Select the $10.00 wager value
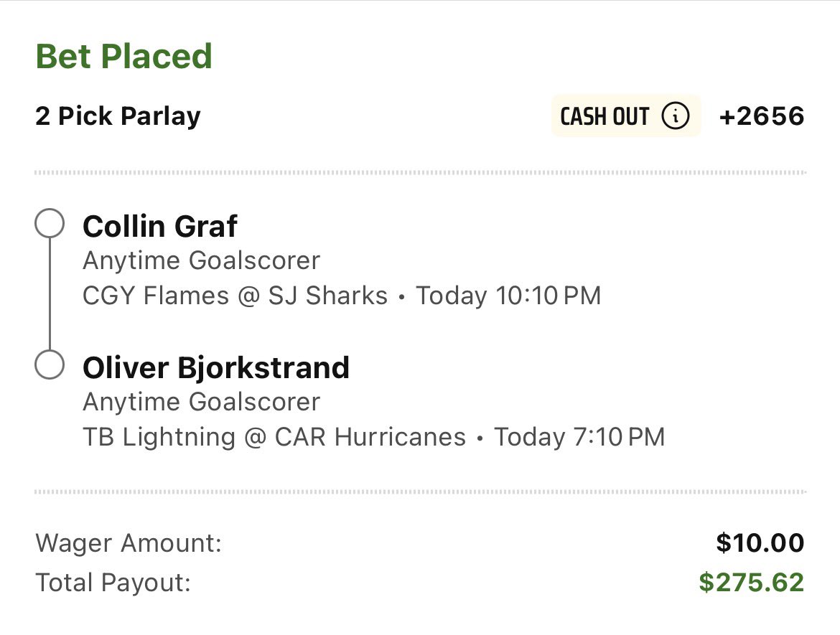Viewport: 840px width, 635px height. pyautogui.click(x=760, y=543)
